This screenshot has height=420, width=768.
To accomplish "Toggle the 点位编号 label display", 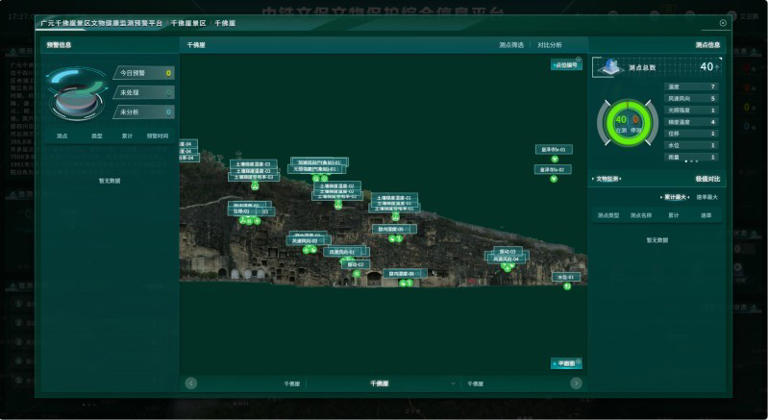I will (566, 65).
